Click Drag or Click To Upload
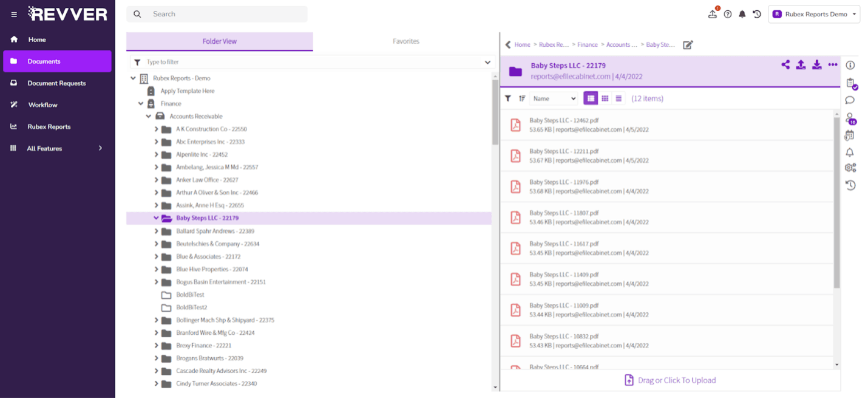The image size is (868, 401). pos(670,380)
